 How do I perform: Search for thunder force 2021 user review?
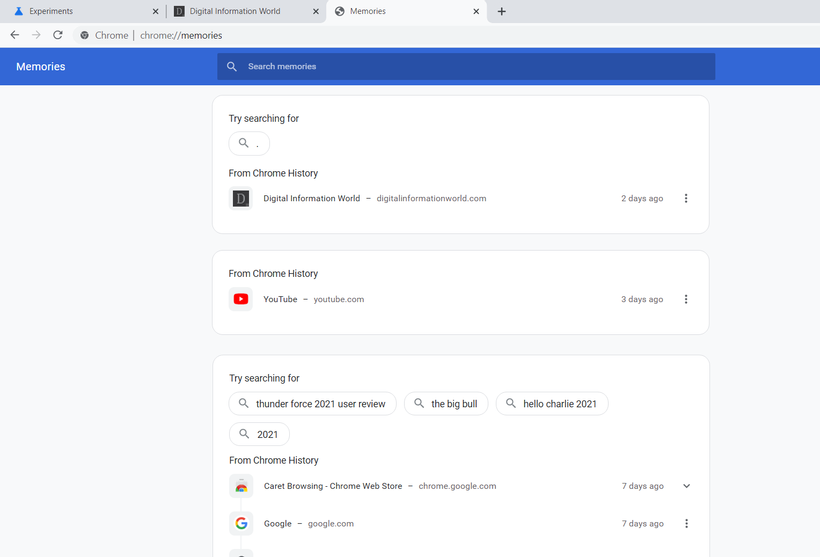click(313, 404)
